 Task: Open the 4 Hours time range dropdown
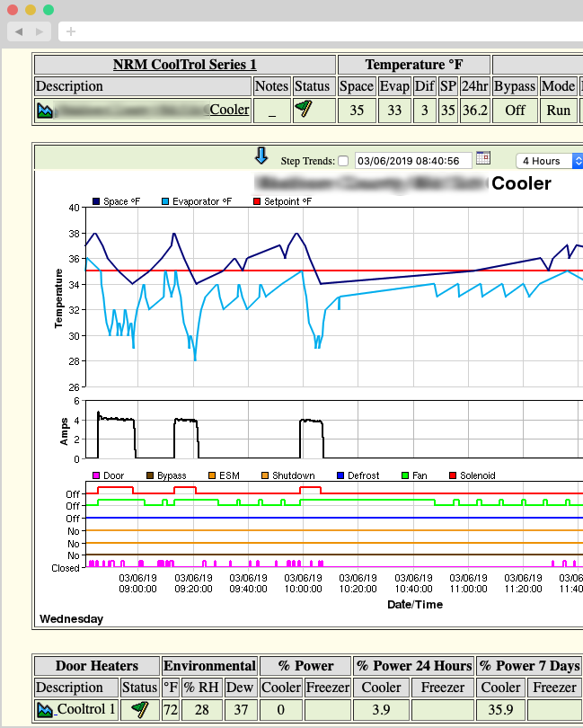point(550,161)
